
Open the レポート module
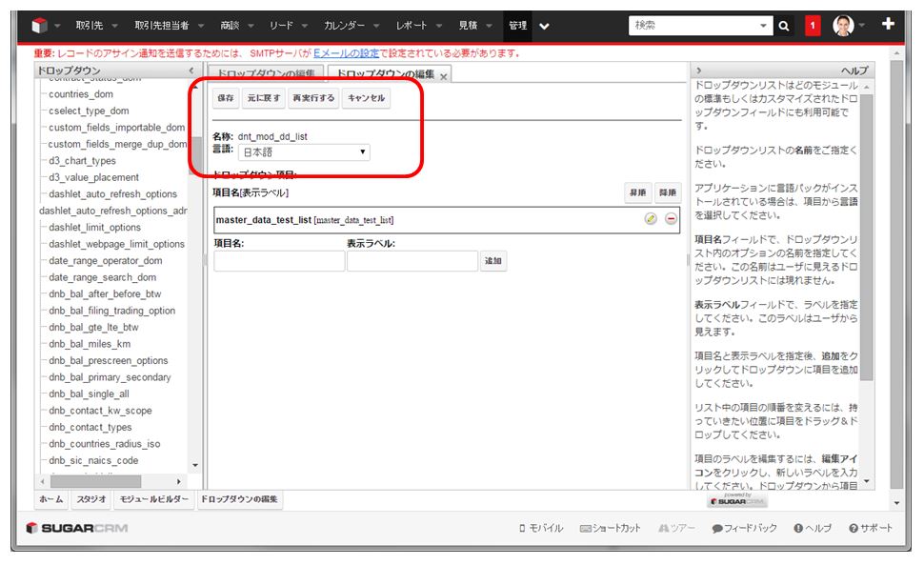412,26
